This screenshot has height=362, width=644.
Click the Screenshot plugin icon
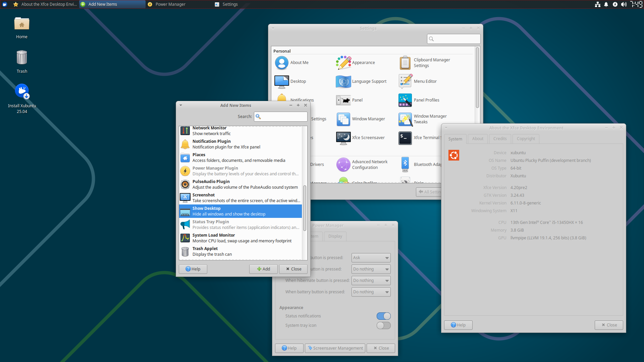(185, 197)
